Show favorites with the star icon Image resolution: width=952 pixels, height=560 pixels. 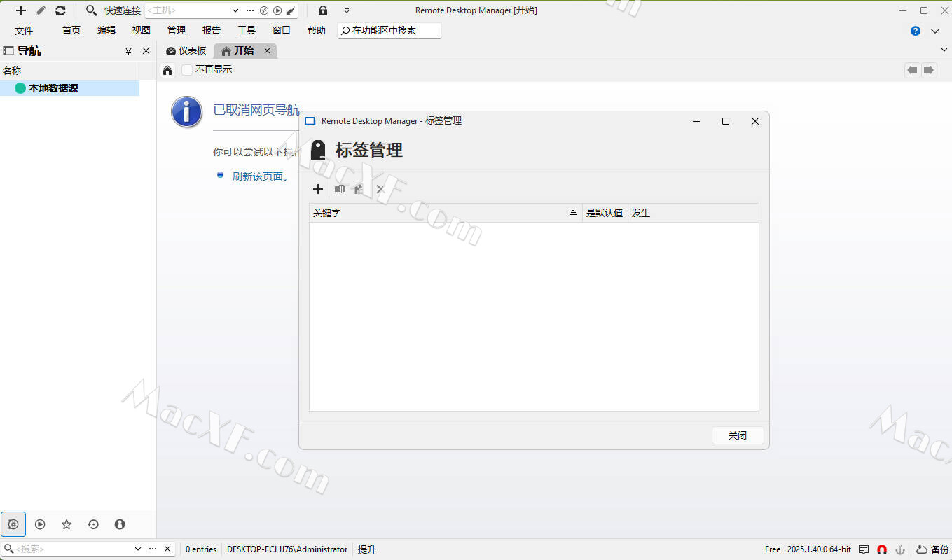click(x=67, y=524)
